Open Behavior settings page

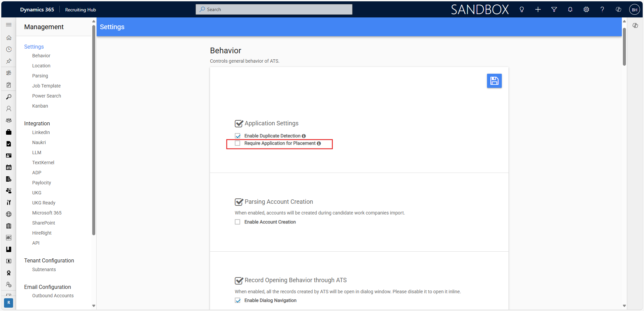point(41,56)
